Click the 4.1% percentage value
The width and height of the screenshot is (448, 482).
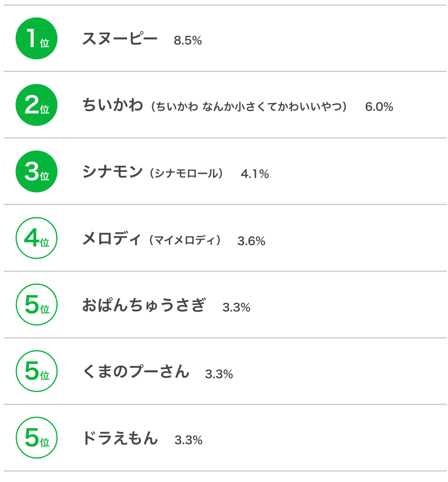click(255, 174)
